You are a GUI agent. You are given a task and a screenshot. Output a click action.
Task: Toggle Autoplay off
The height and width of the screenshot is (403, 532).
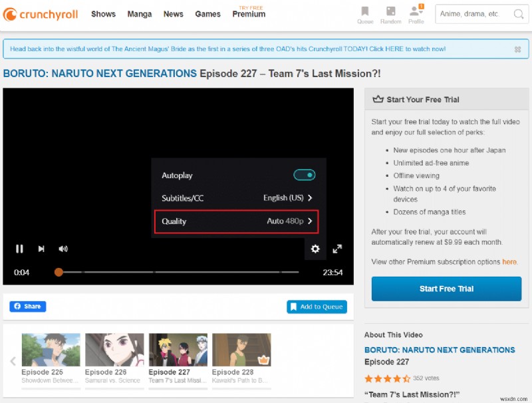304,174
